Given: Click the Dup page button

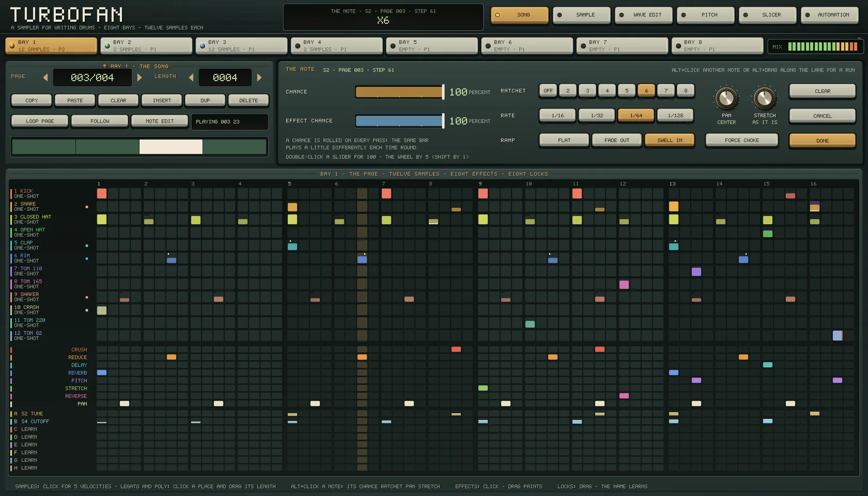Looking at the screenshot, I should pos(205,100).
